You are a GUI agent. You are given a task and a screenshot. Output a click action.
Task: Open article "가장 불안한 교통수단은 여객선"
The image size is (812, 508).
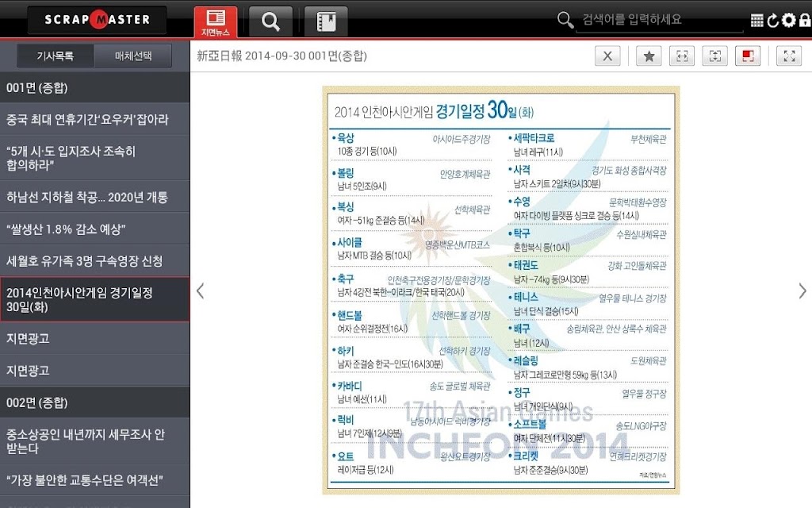[95, 480]
